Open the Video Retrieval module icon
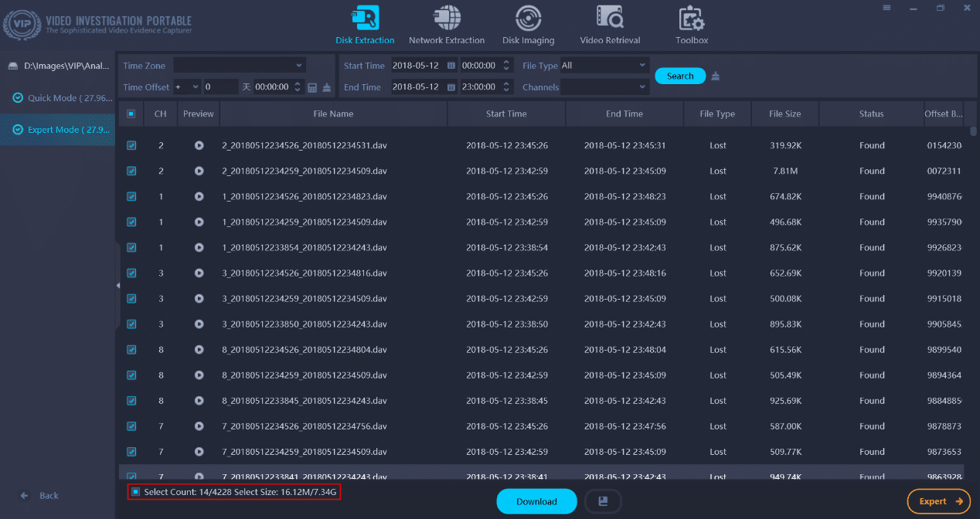Viewport: 980px width, 519px height. coord(610,19)
